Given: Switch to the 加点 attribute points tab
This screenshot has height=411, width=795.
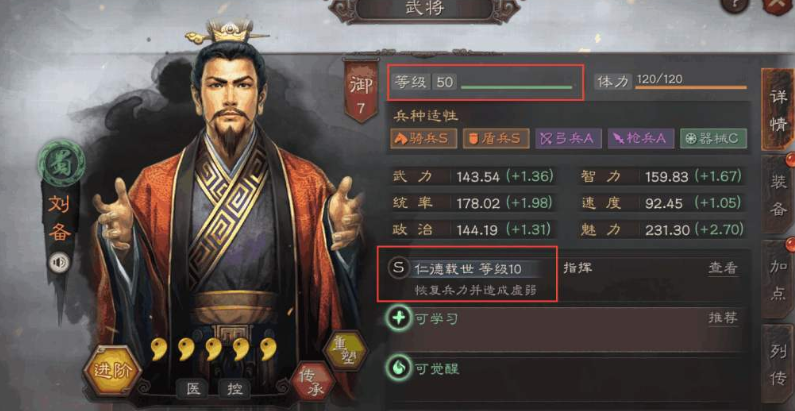Looking at the screenshot, I should 778,280.
